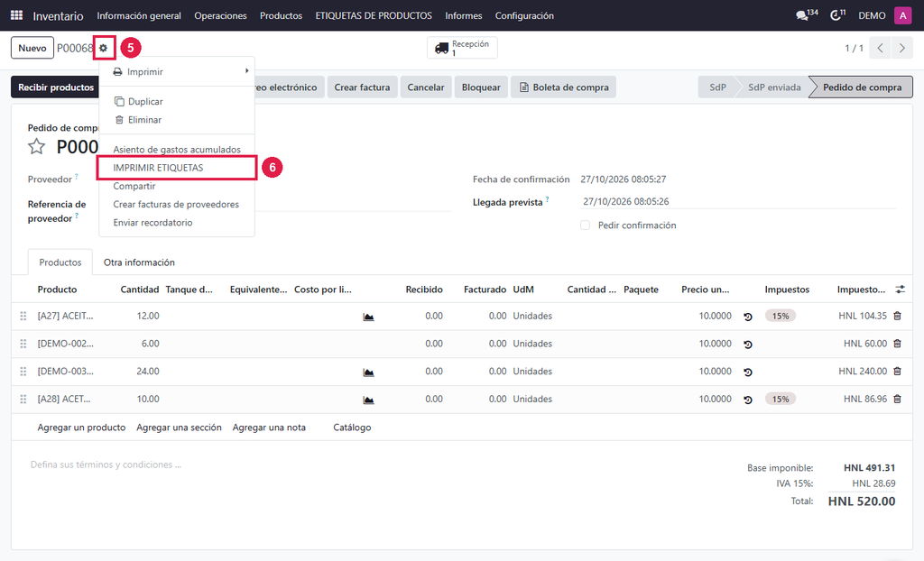Open the DEMO company switcher
This screenshot has width=924, height=561.
(872, 16)
